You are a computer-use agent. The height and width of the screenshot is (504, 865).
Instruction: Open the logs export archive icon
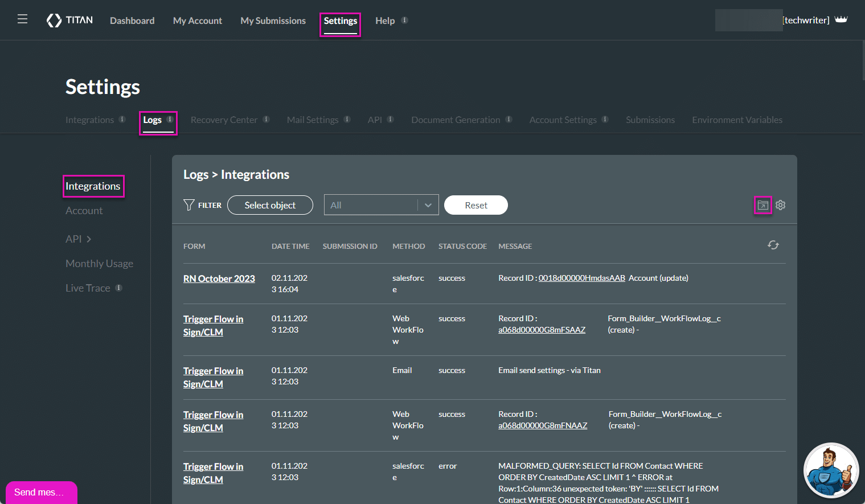762,205
